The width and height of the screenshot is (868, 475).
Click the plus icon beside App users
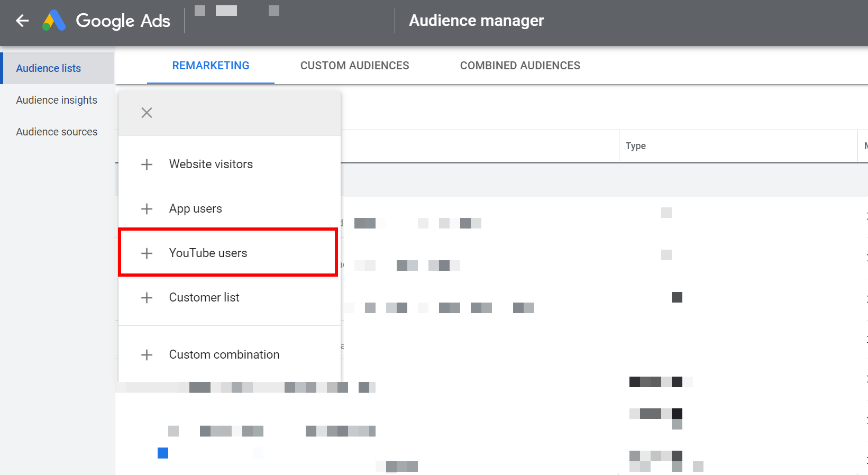pos(147,209)
